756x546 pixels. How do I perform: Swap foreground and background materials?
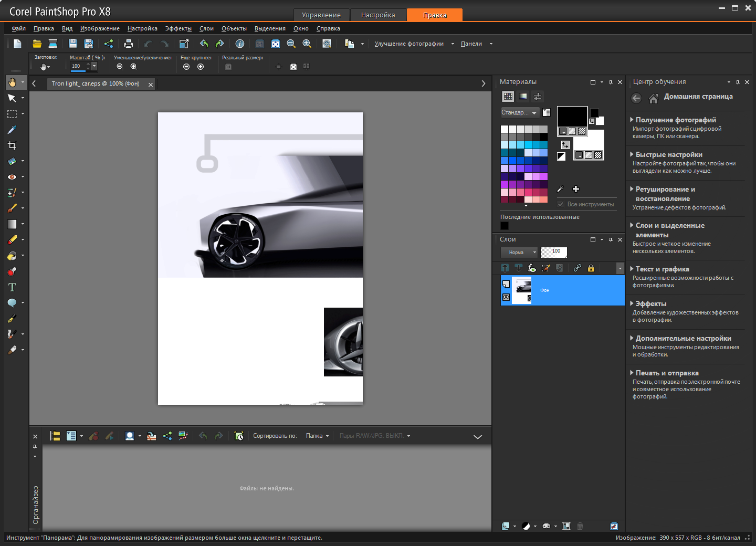click(x=565, y=145)
